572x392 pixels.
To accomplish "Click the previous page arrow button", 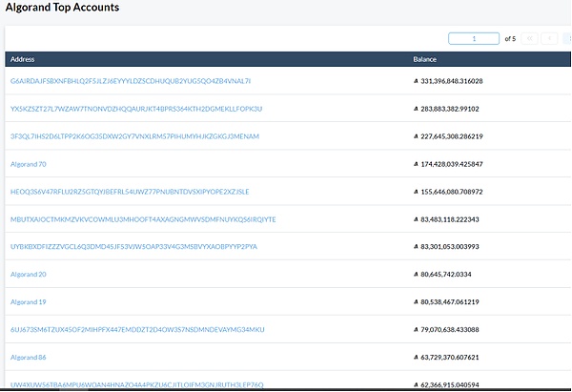I will [x=549, y=38].
